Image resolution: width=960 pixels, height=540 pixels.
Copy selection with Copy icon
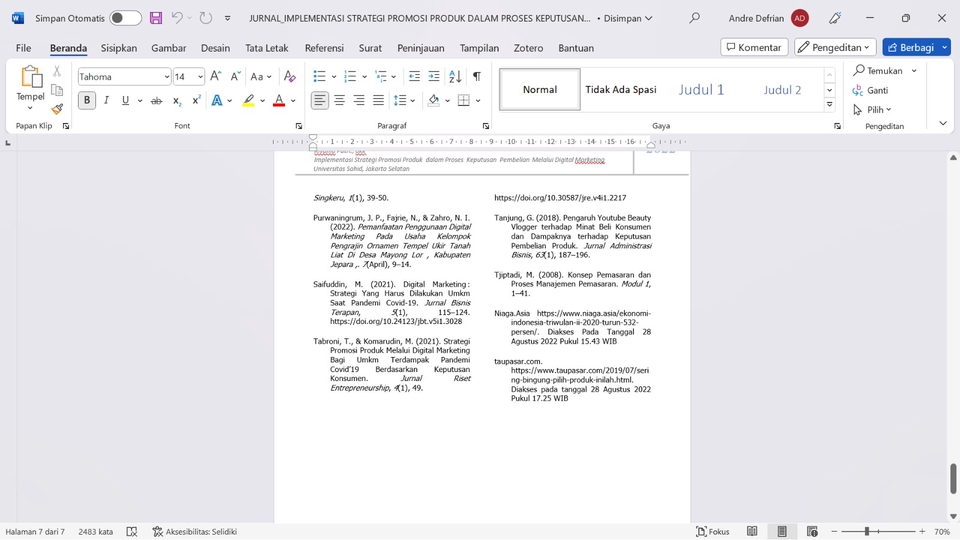click(x=57, y=90)
